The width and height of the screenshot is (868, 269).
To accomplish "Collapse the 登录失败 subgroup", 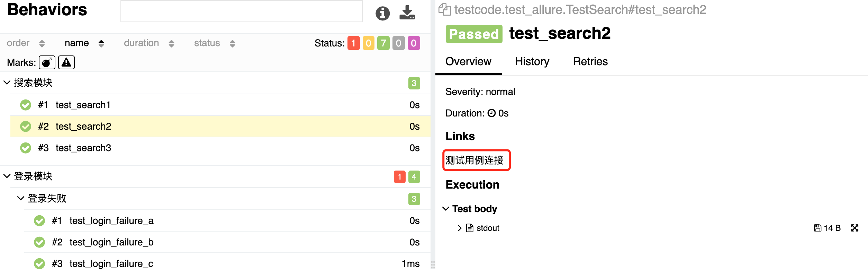I will (21, 198).
